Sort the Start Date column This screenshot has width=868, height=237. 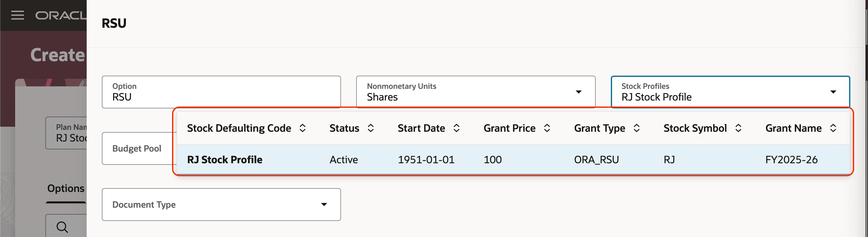pyautogui.click(x=456, y=128)
